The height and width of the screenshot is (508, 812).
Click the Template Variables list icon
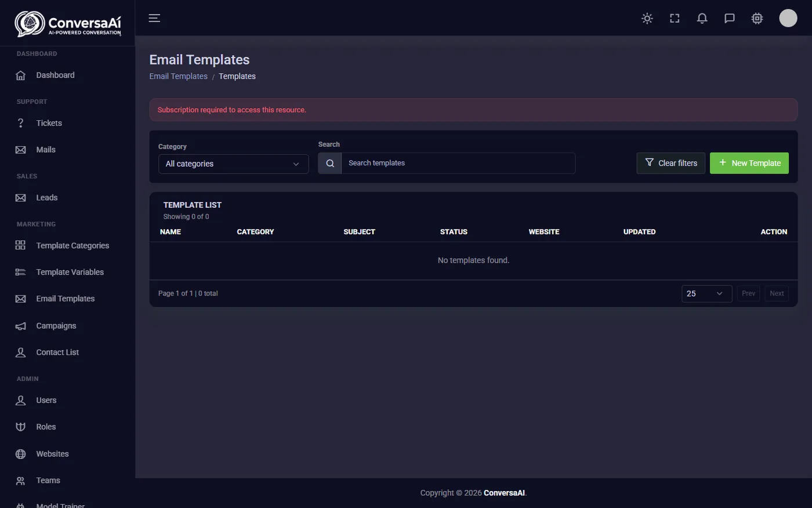click(x=20, y=272)
